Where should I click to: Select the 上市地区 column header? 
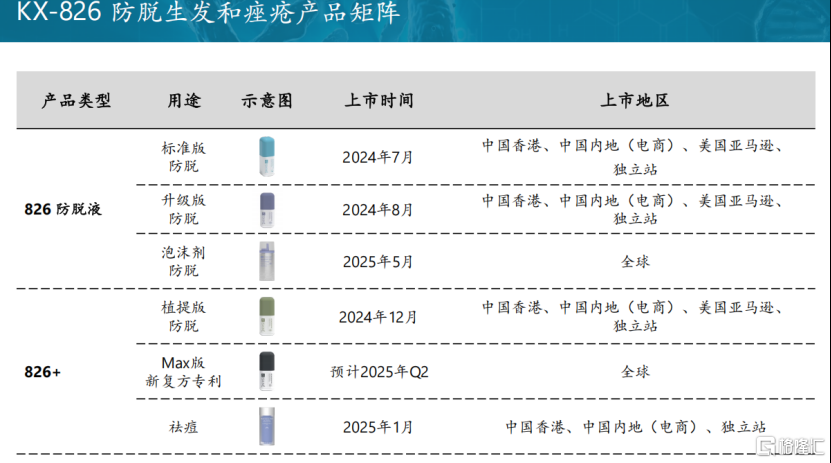click(635, 101)
